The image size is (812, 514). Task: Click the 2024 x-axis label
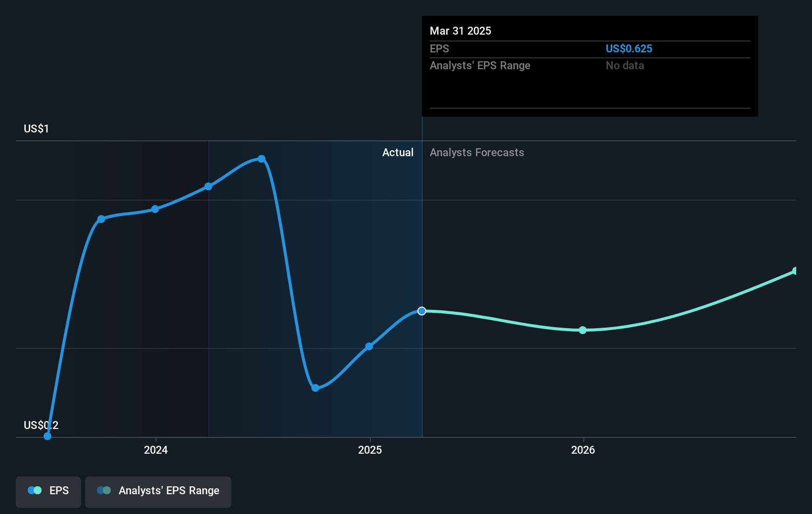tap(156, 450)
